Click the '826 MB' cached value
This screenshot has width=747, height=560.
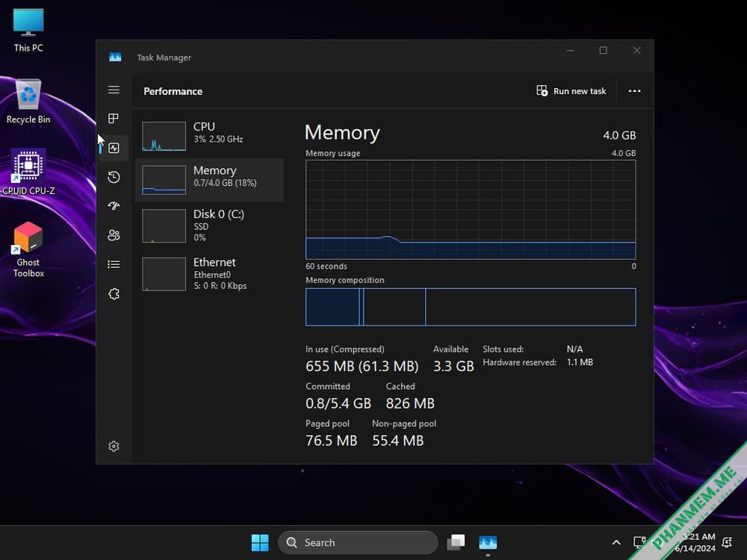point(410,403)
